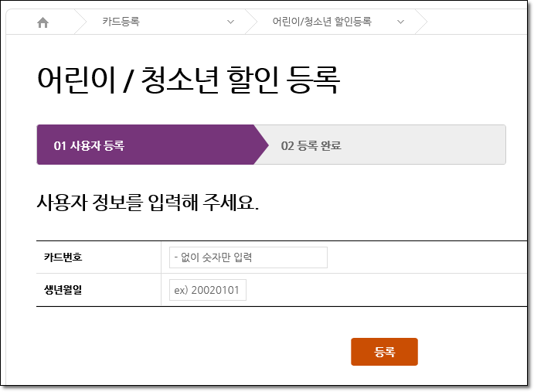Focus the 카드번호 input field

[x=248, y=257]
